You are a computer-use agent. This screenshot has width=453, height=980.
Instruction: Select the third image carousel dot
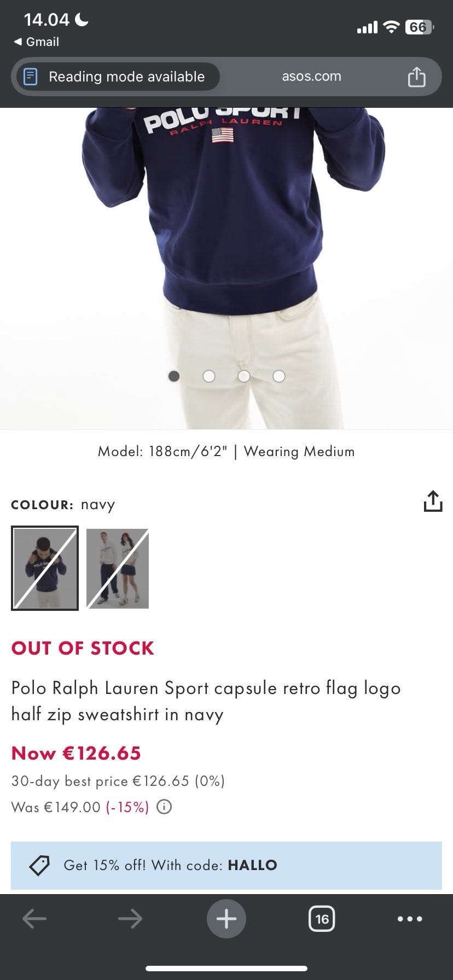click(x=244, y=376)
